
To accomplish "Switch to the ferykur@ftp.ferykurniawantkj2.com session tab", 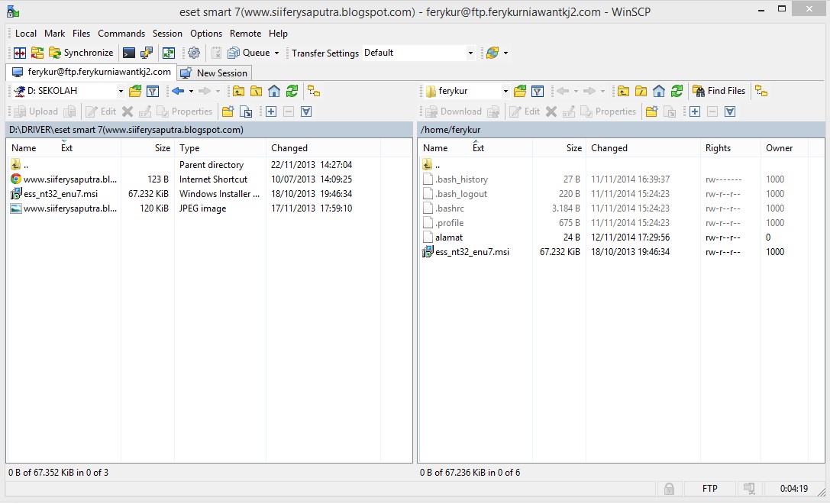I will pos(92,72).
